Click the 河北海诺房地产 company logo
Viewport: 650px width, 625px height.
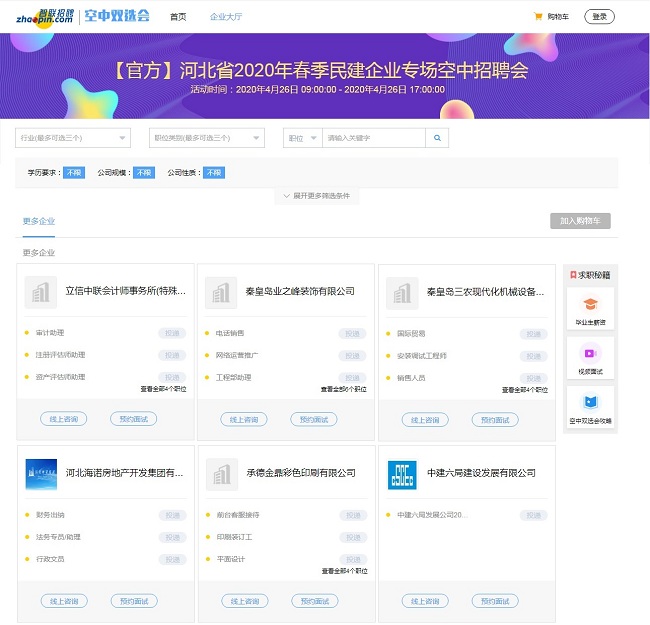pos(41,474)
